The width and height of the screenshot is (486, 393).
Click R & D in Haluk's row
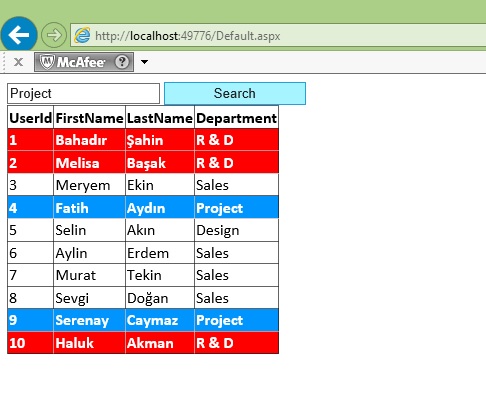tap(236, 343)
